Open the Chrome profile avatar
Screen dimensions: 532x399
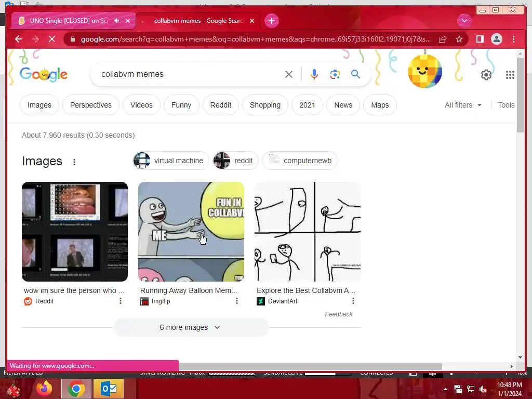pos(496,39)
